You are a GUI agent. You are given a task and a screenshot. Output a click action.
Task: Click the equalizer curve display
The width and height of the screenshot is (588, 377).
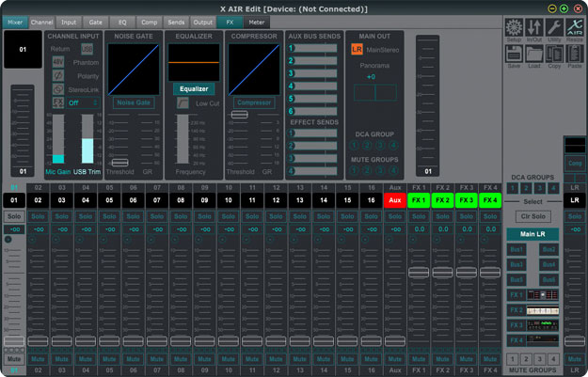(x=194, y=62)
